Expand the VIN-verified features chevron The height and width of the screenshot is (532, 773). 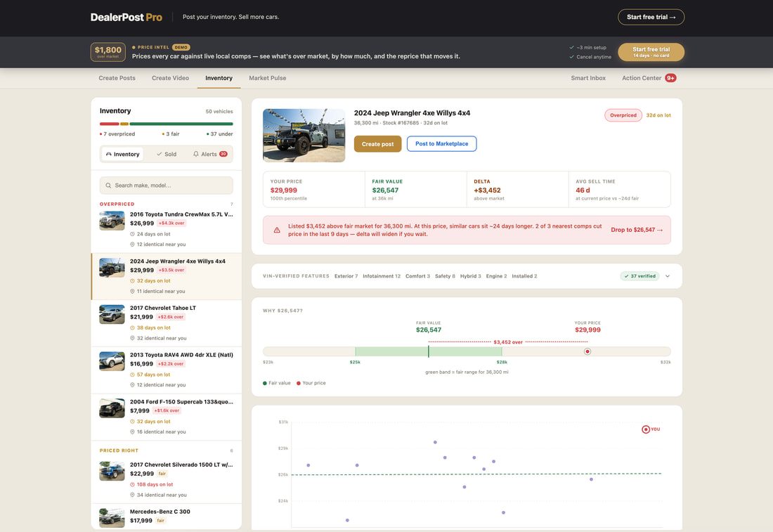(668, 276)
